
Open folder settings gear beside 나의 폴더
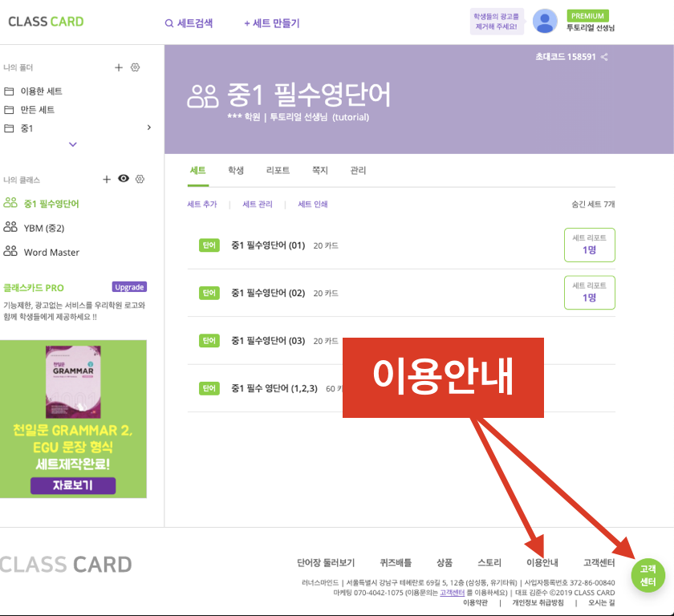[x=135, y=67]
